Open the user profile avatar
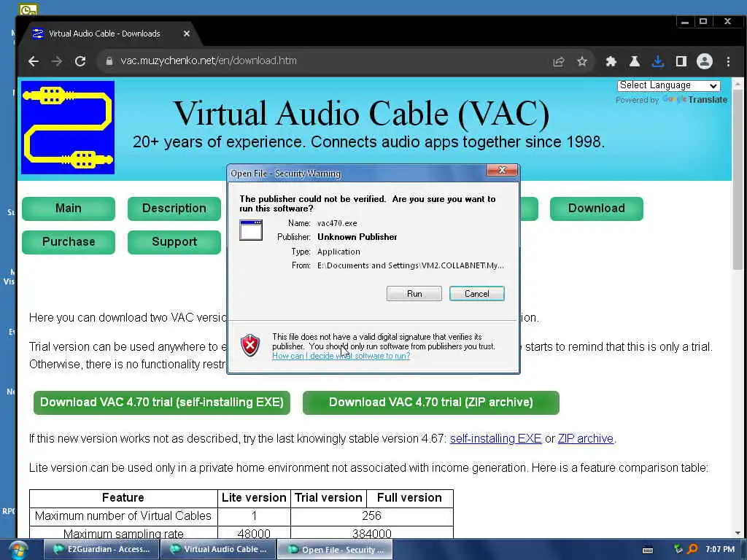 click(x=705, y=61)
